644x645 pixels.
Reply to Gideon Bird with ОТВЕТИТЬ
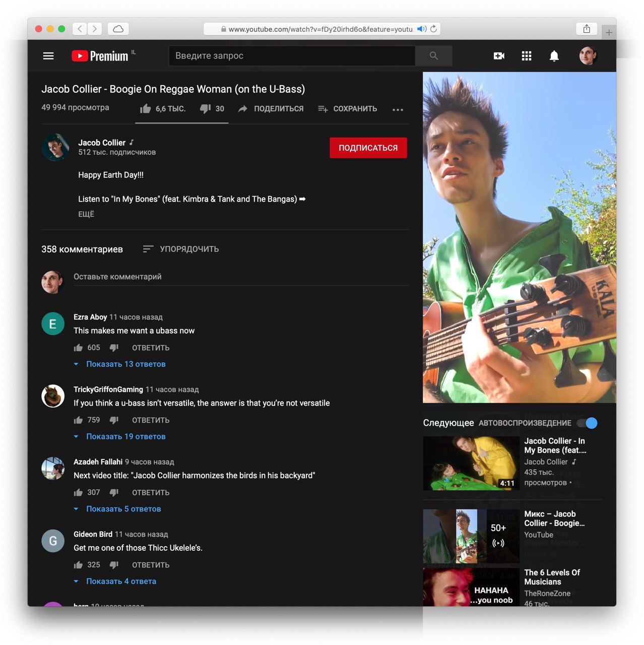coord(151,565)
